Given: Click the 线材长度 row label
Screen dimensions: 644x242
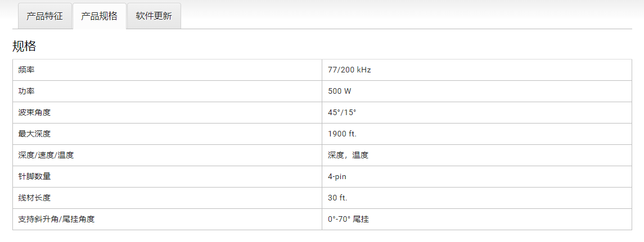Looking at the screenshot, I should click(34, 198).
